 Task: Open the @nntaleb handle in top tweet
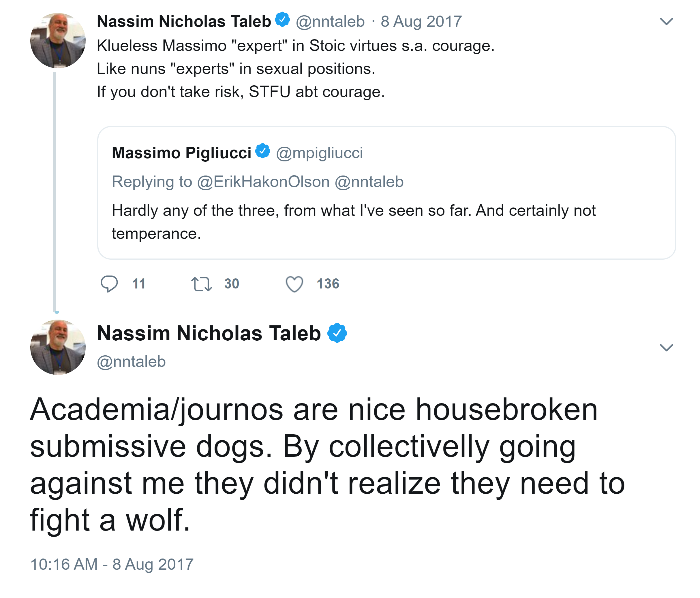pos(330,22)
